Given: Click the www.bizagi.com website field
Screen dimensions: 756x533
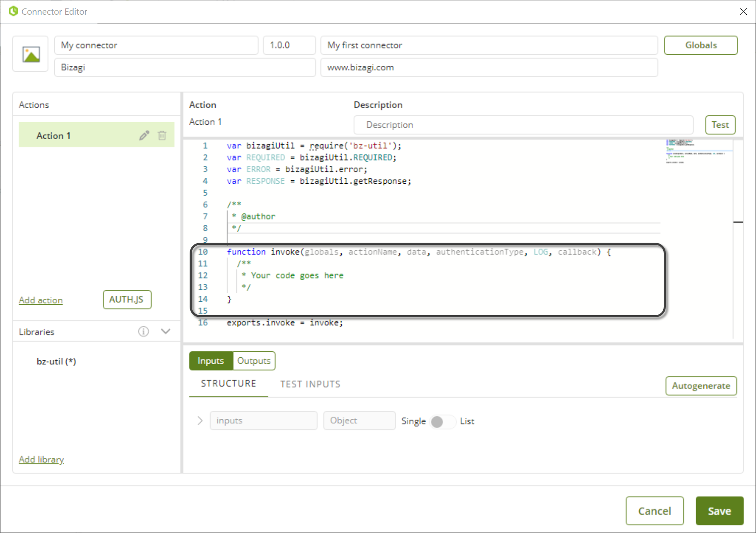Looking at the screenshot, I should pos(489,67).
